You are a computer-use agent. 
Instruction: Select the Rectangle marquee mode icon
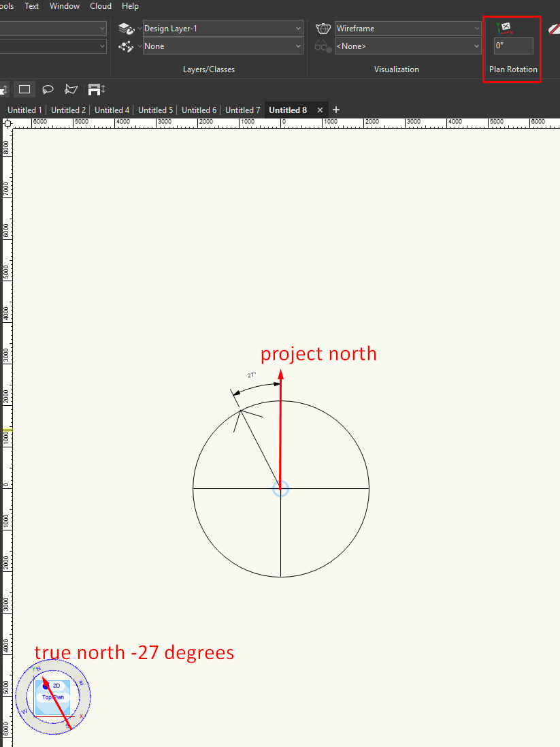(x=24, y=89)
